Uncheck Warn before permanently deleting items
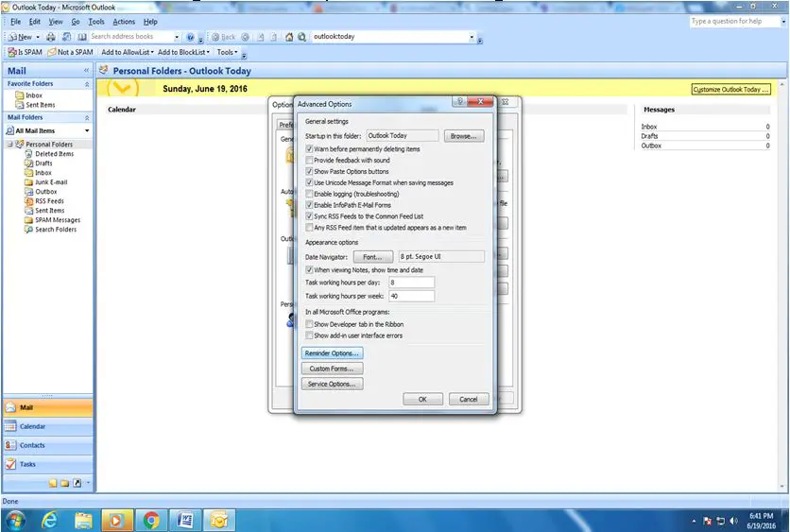This screenshot has height=532, width=790. point(309,149)
